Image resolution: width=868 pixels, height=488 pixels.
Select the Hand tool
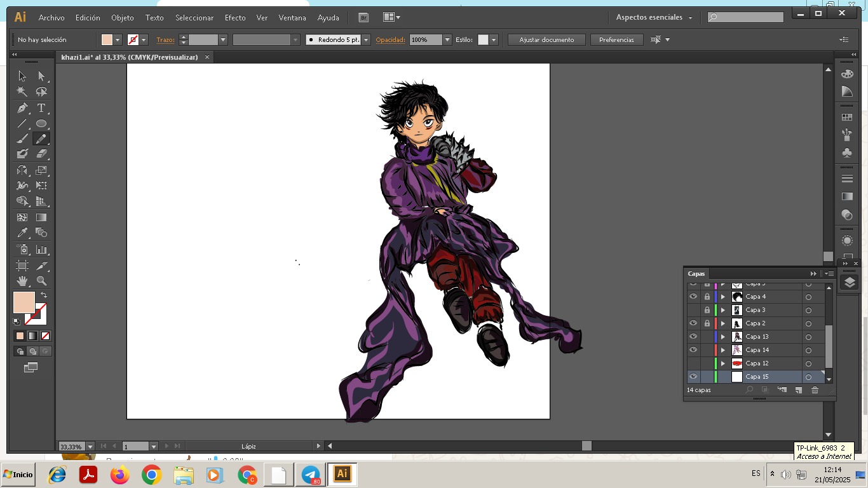tap(22, 281)
